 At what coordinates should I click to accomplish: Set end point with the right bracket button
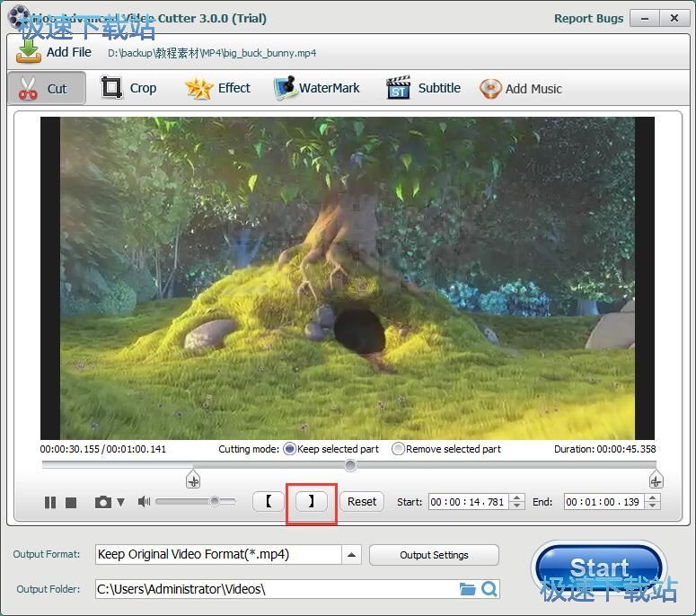311,501
